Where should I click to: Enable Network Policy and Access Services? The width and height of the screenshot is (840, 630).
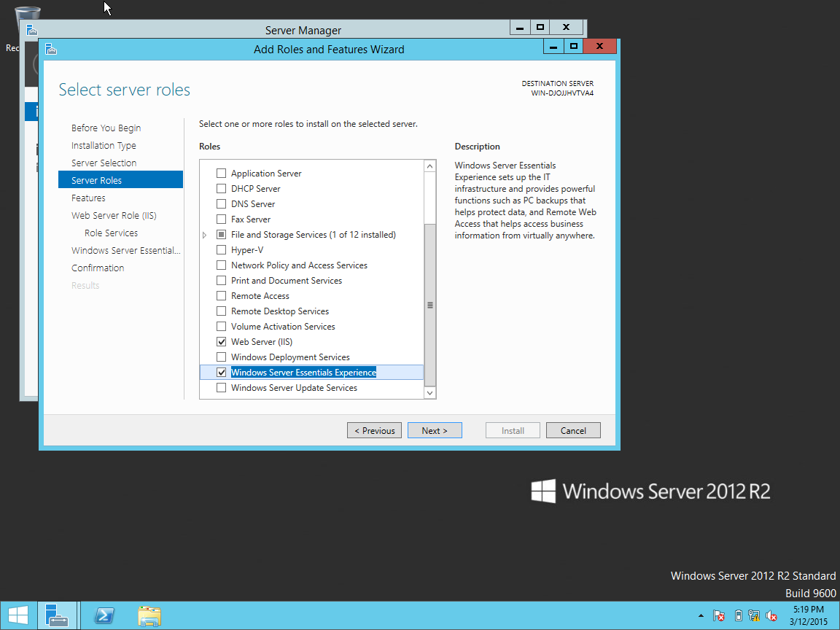[x=221, y=265]
